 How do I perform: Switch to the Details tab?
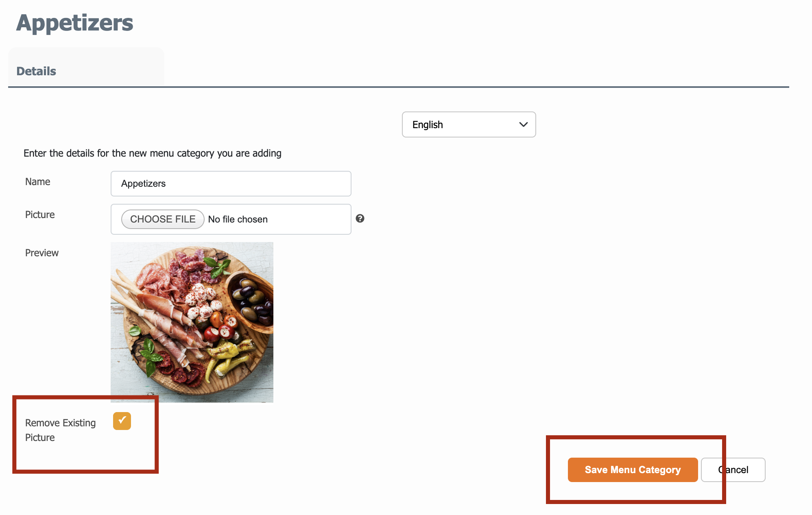point(36,71)
